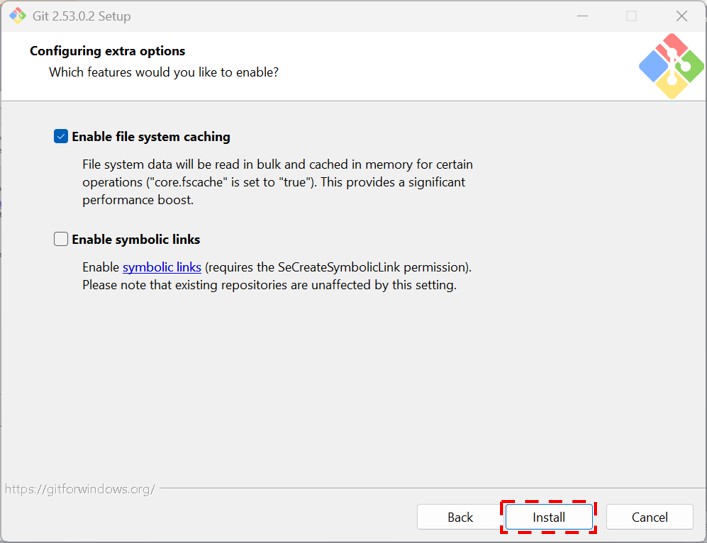The image size is (707, 543).
Task: Click the Git icon in title bar
Action: click(x=17, y=16)
